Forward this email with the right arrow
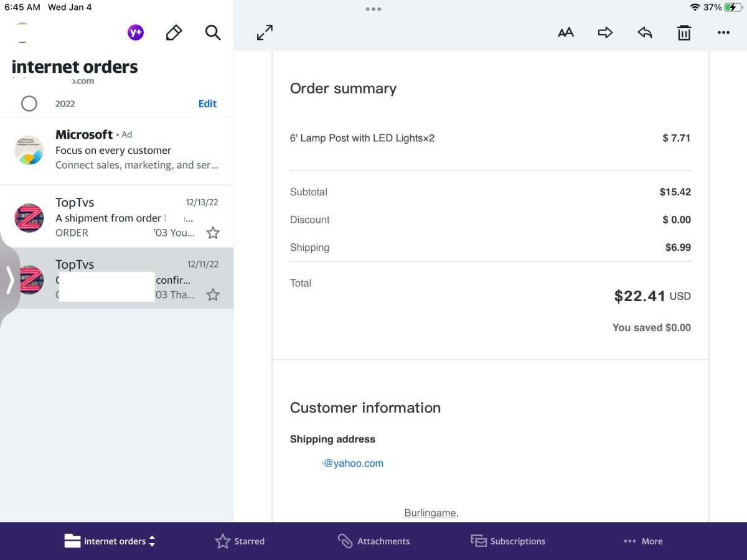Screen dimensions: 747x560 click(605, 33)
